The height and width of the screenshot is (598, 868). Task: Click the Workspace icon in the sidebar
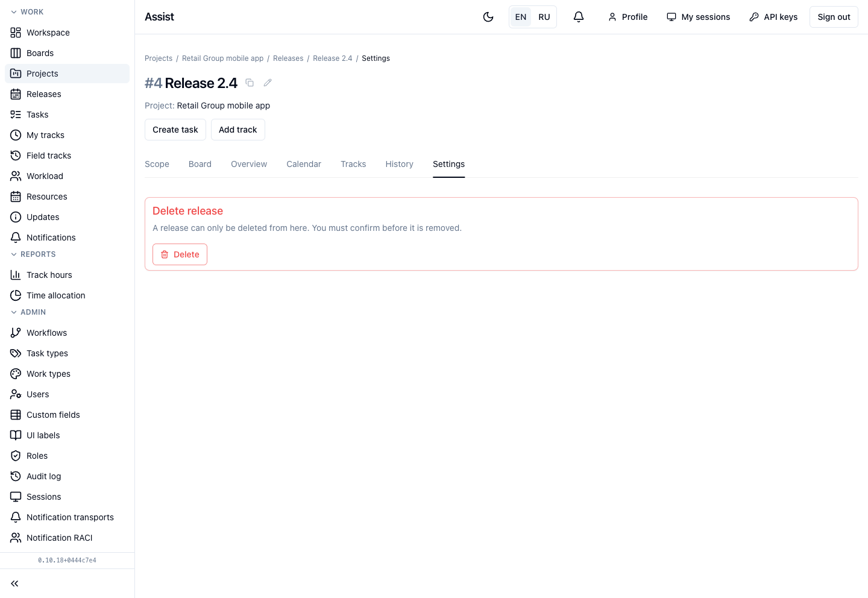(x=16, y=33)
